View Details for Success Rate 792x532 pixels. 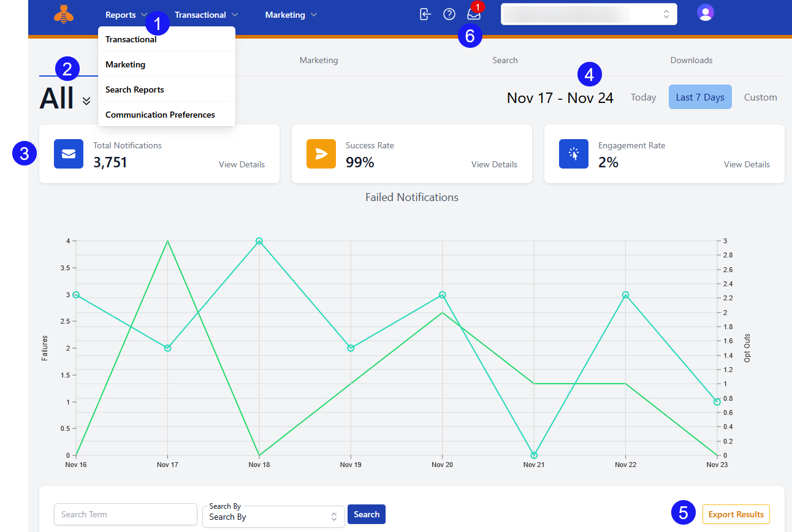494,164
